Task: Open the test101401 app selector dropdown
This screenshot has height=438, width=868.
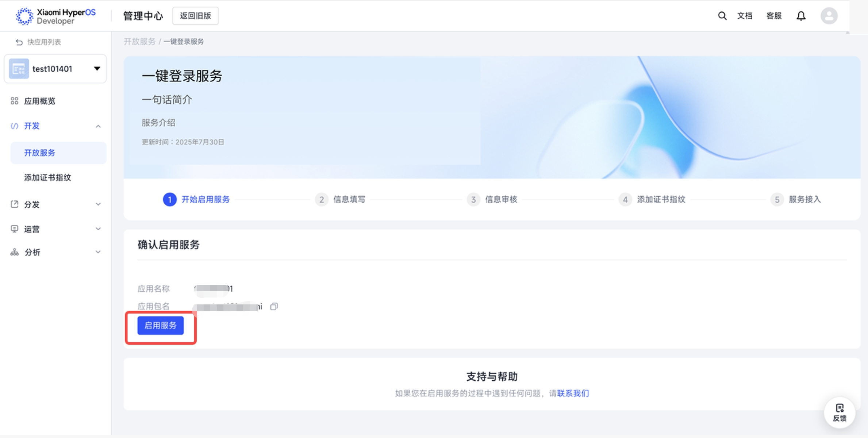Action: tap(55, 69)
